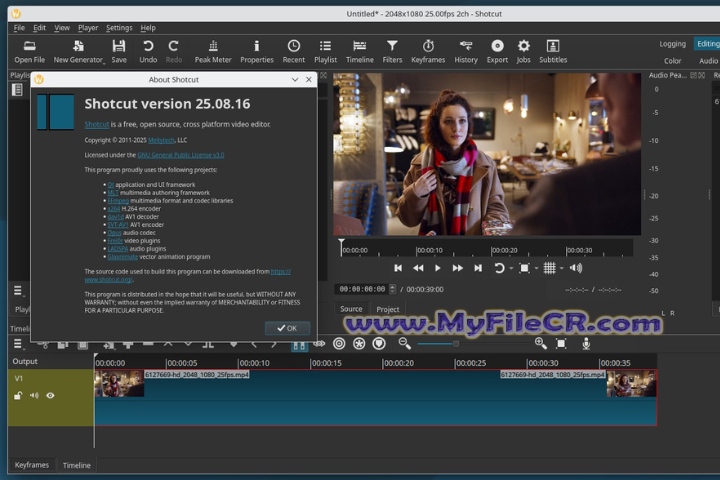This screenshot has width=720, height=480.
Task: Click the timeline zoom slider handle
Action: coord(456,344)
